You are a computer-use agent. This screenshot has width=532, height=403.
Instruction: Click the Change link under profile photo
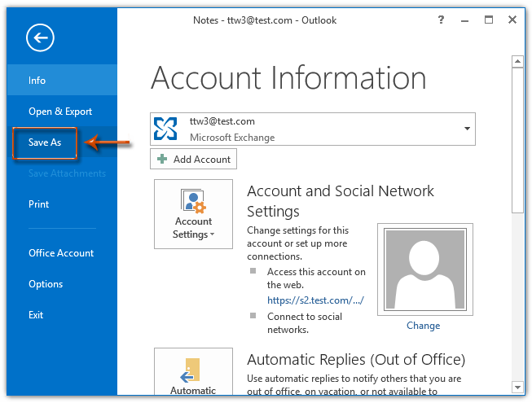coord(423,326)
